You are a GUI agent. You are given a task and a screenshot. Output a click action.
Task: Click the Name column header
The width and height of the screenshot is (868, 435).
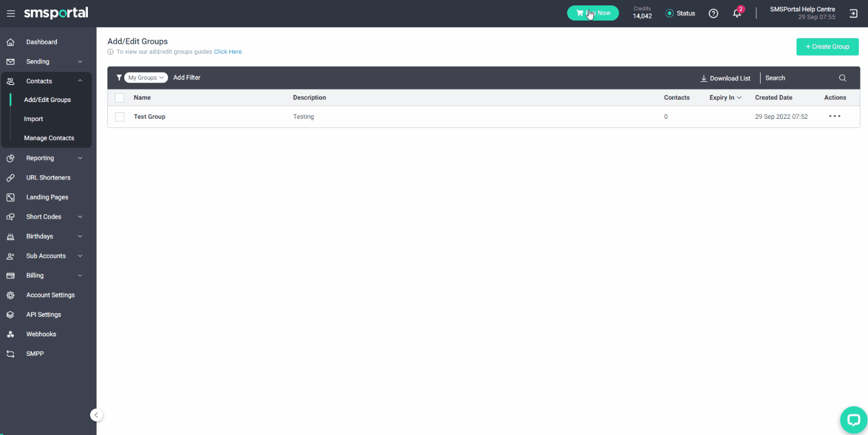point(142,98)
